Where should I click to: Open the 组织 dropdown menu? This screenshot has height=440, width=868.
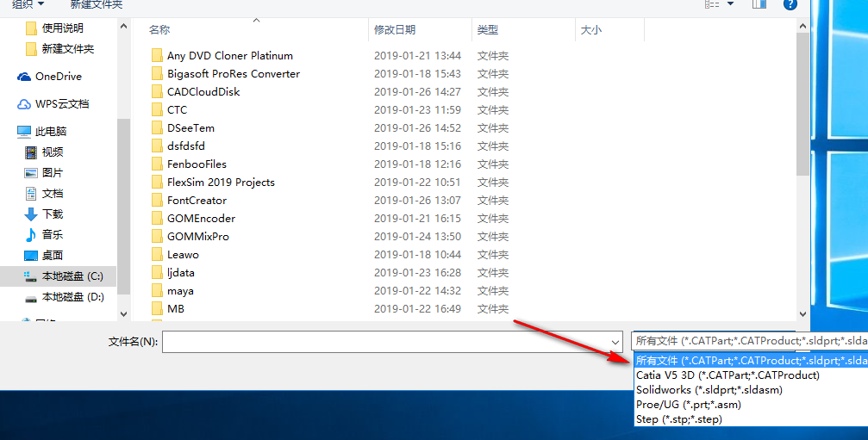(28, 4)
